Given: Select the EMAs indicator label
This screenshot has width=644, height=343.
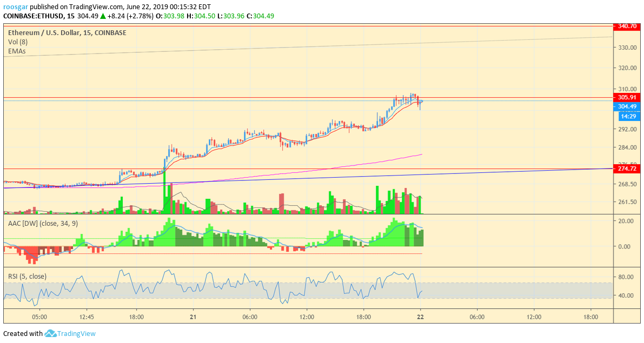Looking at the screenshot, I should click(x=17, y=51).
